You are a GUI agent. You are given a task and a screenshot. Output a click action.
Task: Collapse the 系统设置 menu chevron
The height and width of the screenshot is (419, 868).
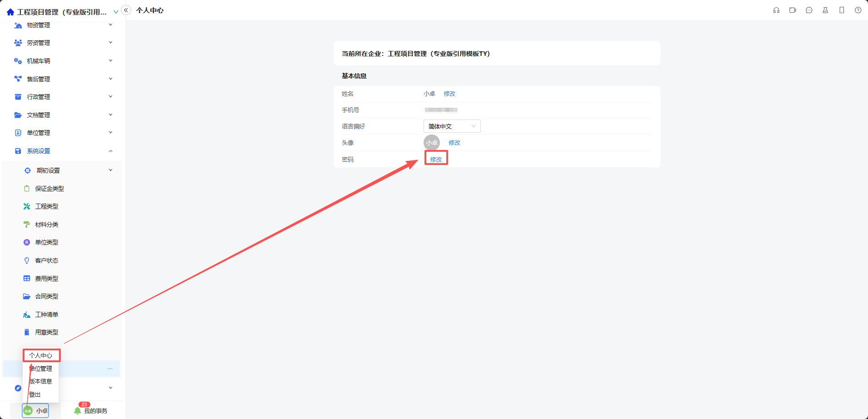(x=110, y=151)
